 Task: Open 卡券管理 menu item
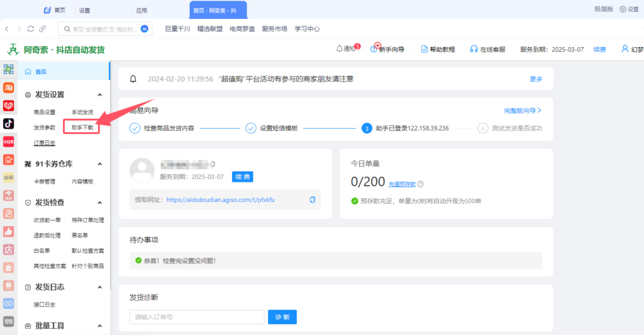pos(45,182)
